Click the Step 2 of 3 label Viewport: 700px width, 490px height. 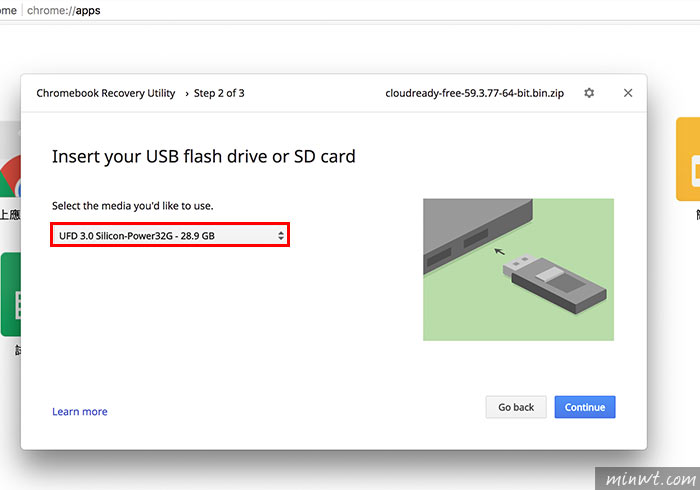tap(219, 93)
